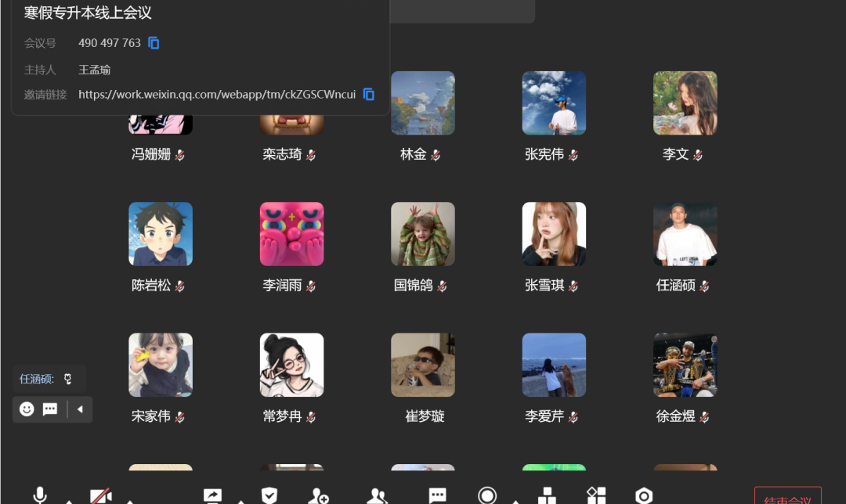The height and width of the screenshot is (504, 846).
Task: Open camera options arrow
Action: click(130, 502)
